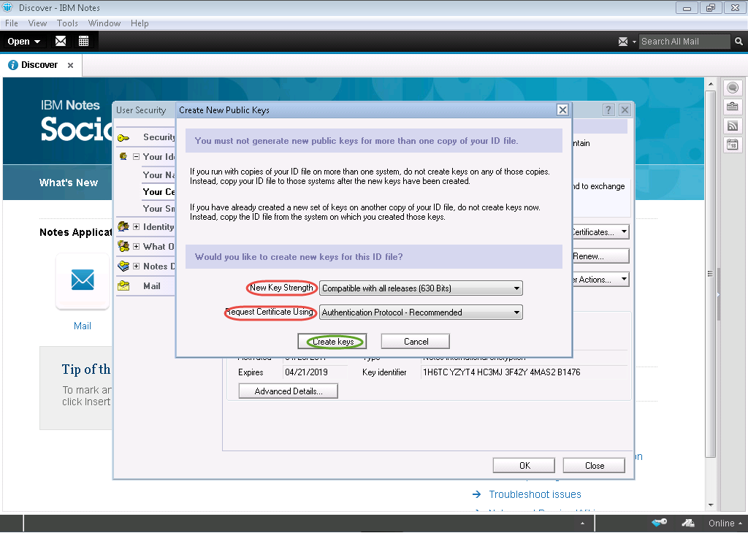Collapse the Your Identity tree node
Viewport: 748px width, 560px height.
(136, 156)
